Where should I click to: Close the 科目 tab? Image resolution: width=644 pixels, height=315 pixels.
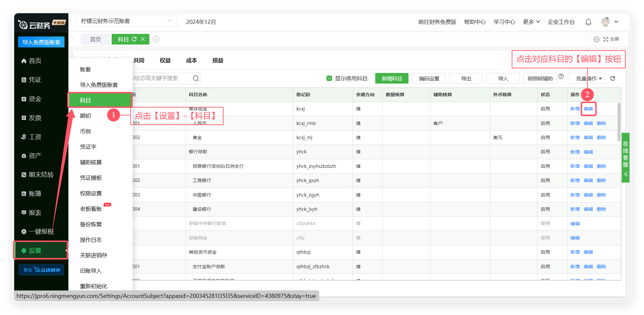(x=143, y=39)
